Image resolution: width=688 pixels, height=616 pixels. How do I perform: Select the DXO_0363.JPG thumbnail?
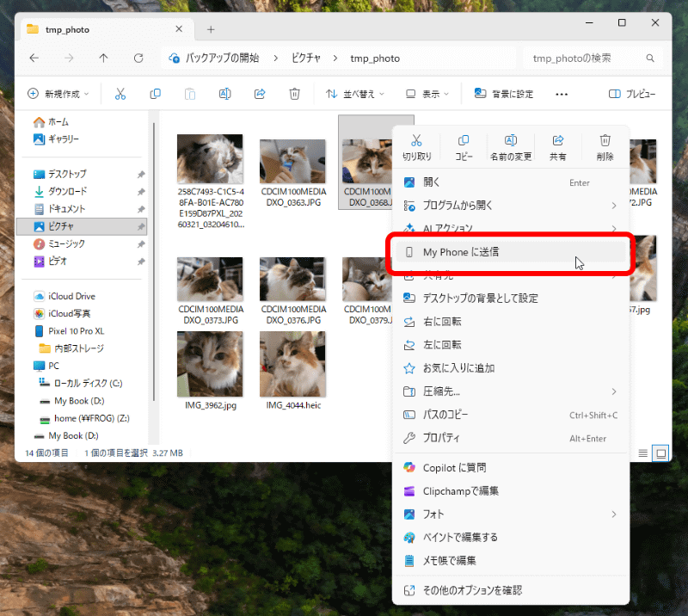click(292, 162)
